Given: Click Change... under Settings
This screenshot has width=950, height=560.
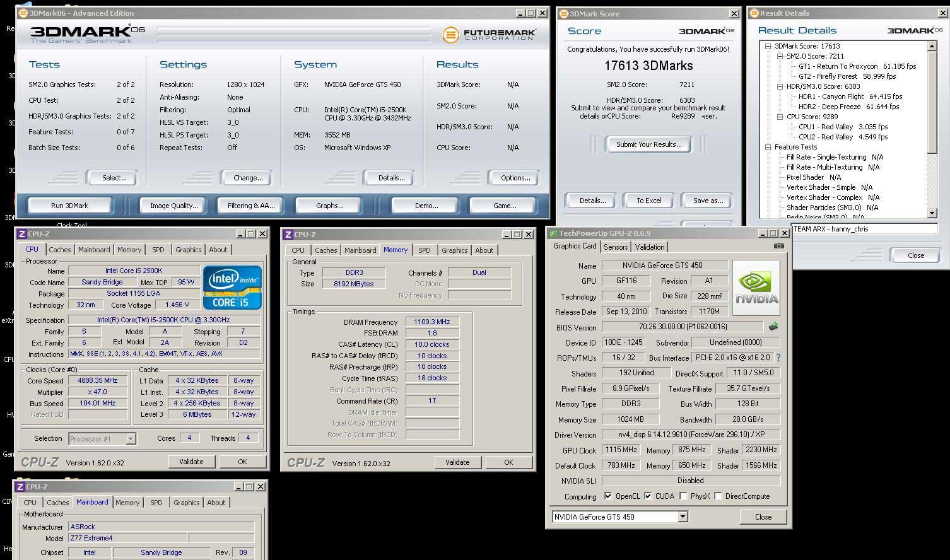Looking at the screenshot, I should [x=248, y=178].
